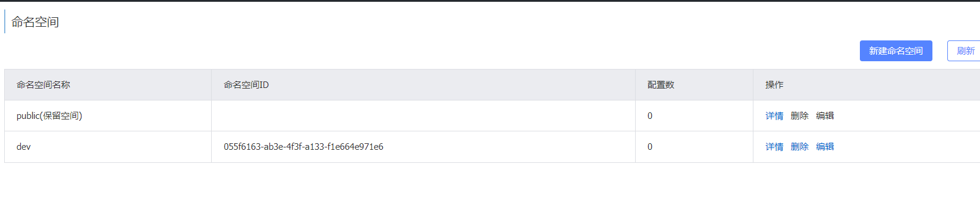
Task: Click the dev namespace ID 055f6163-ab3e-4f3f-a133-f1e664e971e6
Action: click(303, 147)
